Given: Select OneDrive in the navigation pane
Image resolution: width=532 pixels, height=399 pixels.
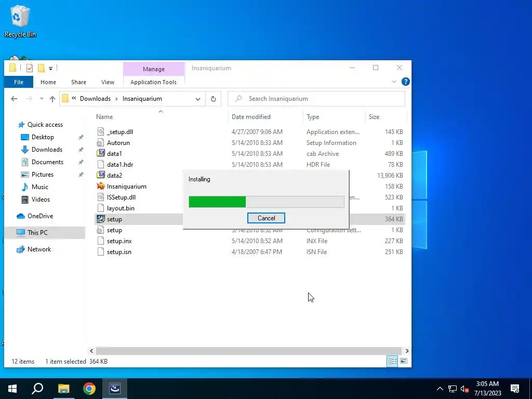Looking at the screenshot, I should 40,216.
